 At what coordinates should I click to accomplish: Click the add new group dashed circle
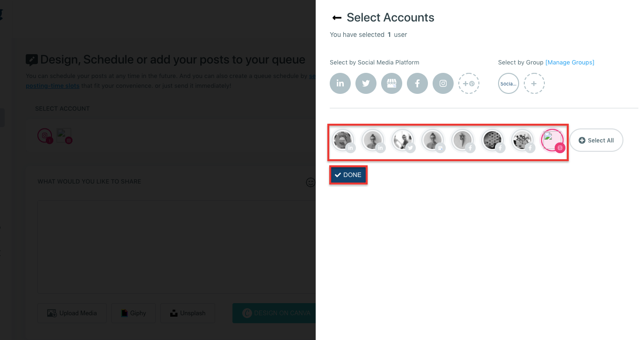point(534,83)
